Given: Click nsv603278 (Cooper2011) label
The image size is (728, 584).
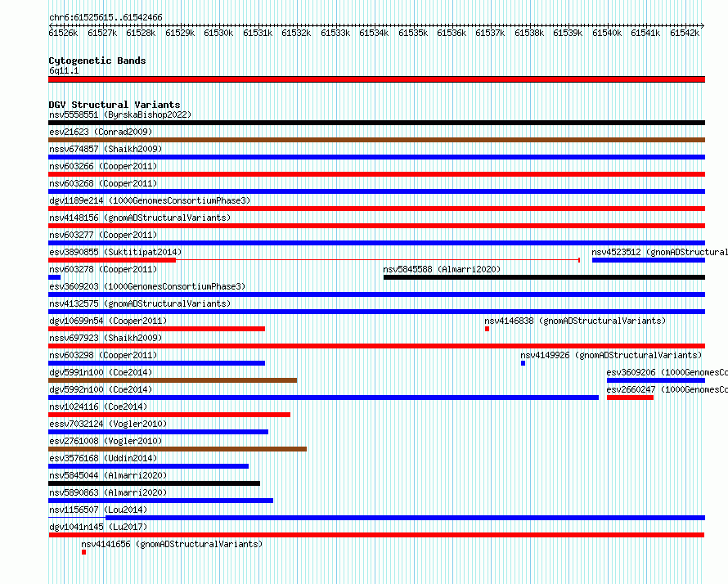Looking at the screenshot, I should 103,269.
